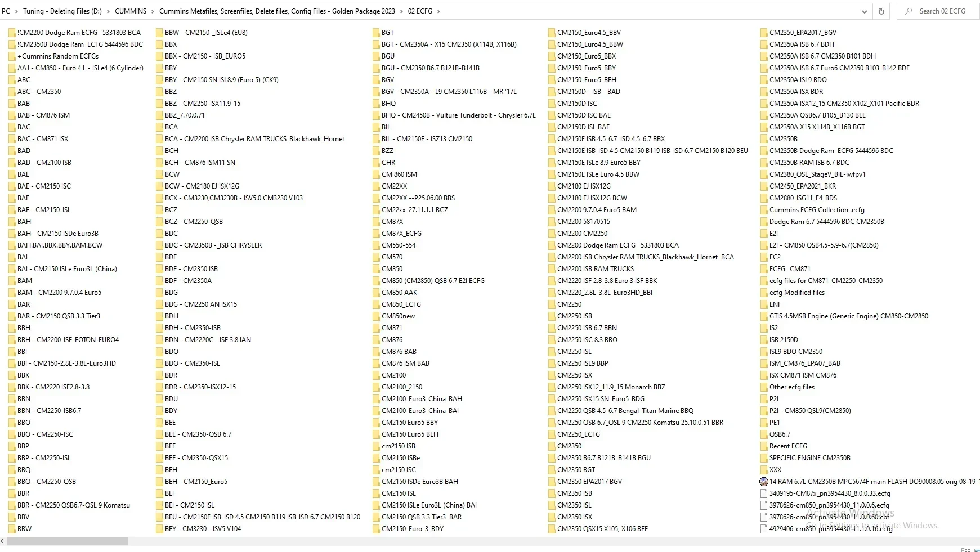This screenshot has width=980, height=552.
Task: Select the document icon of 4929406-cm850_pn3954430_11.1.0.16.ecfg
Action: 764,528
